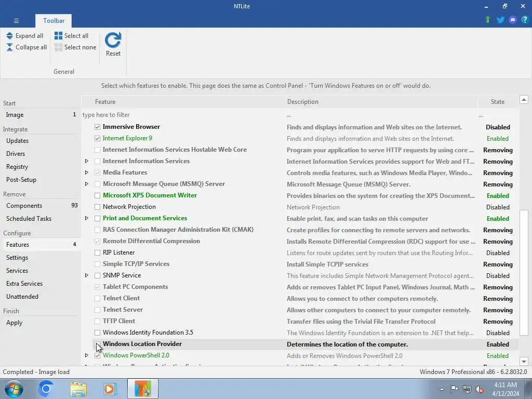Click Collapse all in the toolbar
Screen dimensions: 532x399
click(26, 47)
